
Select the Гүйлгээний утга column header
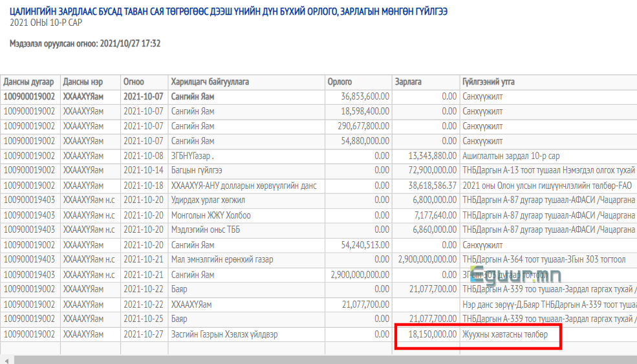pyautogui.click(x=488, y=82)
